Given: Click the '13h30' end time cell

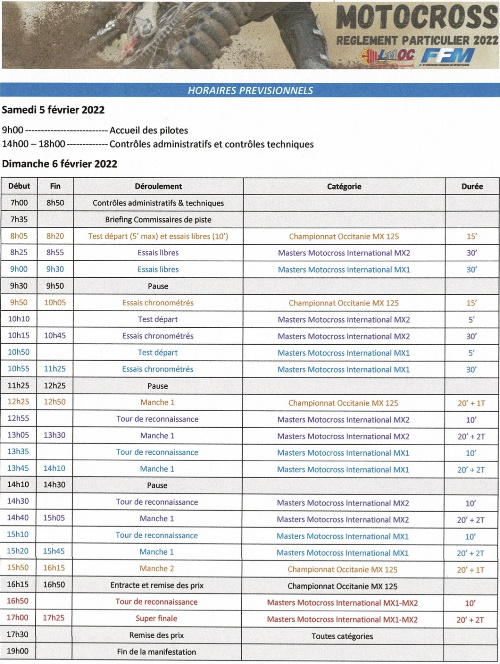Looking at the screenshot, I should [55, 435].
